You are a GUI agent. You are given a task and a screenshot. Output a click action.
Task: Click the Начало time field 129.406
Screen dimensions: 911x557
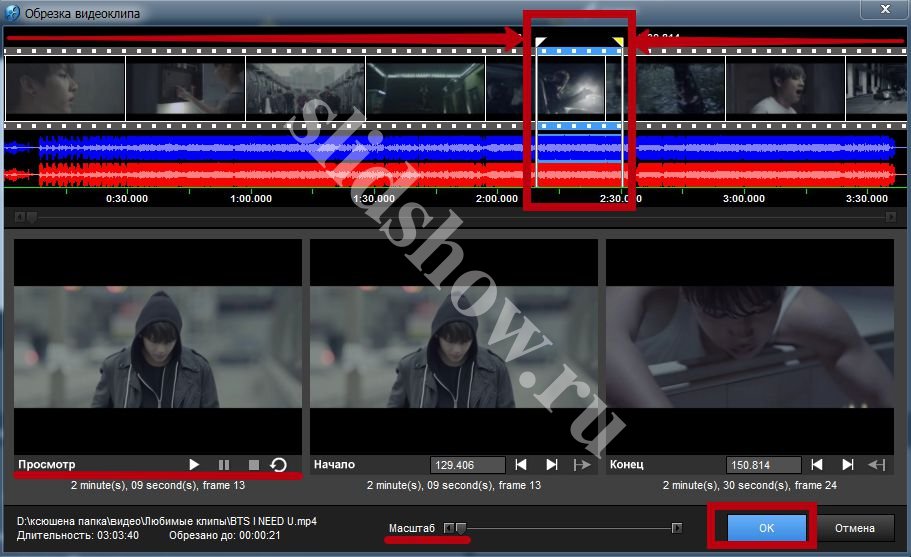click(x=468, y=465)
